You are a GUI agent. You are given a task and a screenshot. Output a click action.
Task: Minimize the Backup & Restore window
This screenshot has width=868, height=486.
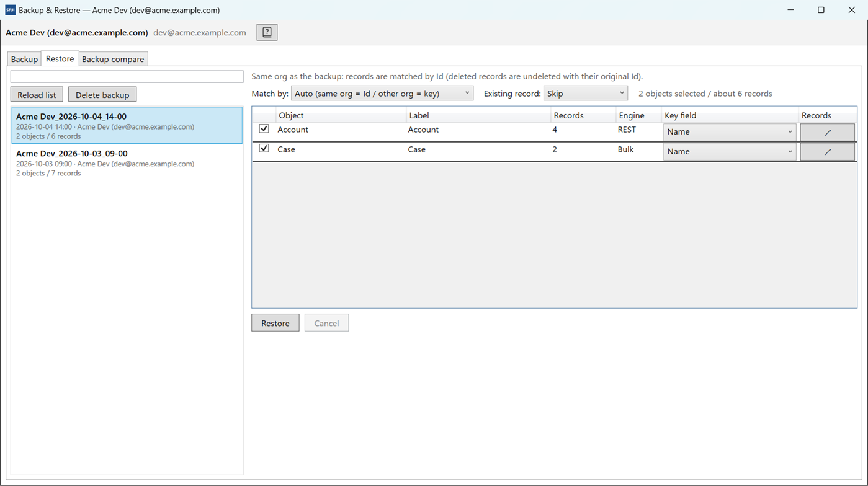(791, 10)
